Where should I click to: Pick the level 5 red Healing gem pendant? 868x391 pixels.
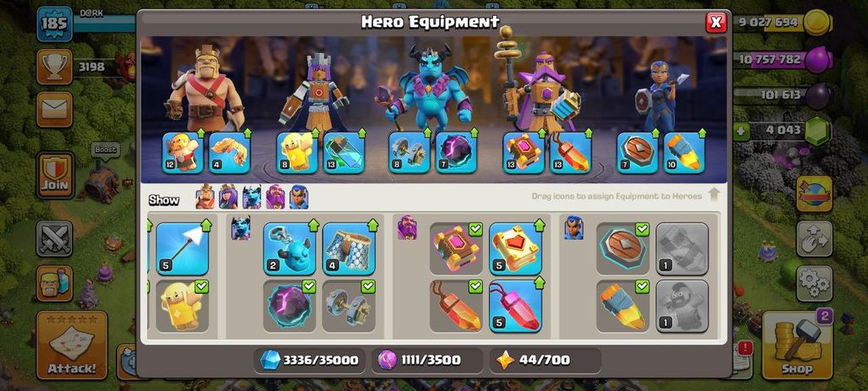pyautogui.click(x=515, y=306)
